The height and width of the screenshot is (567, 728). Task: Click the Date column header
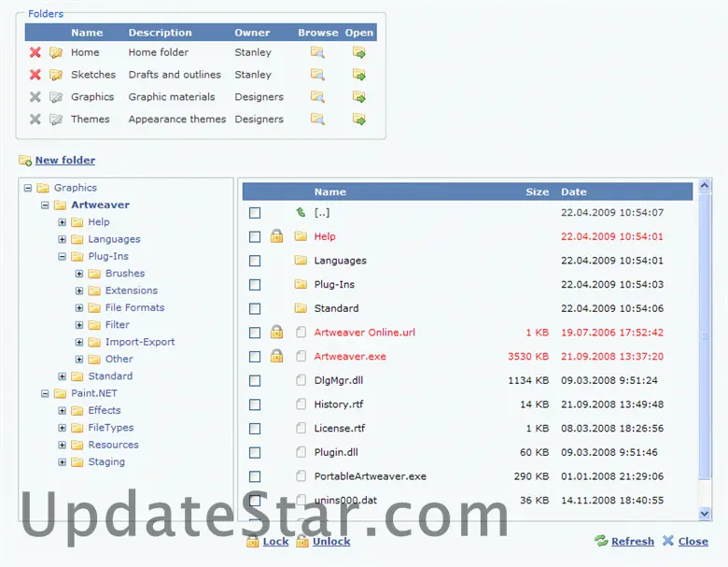tap(574, 191)
